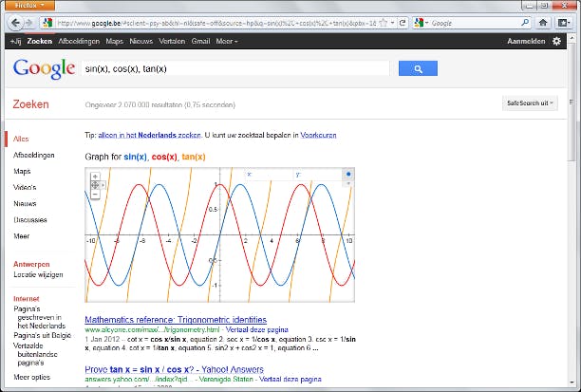Click the Google logo
Image resolution: width=581 pixels, height=392 pixels.
coord(44,68)
